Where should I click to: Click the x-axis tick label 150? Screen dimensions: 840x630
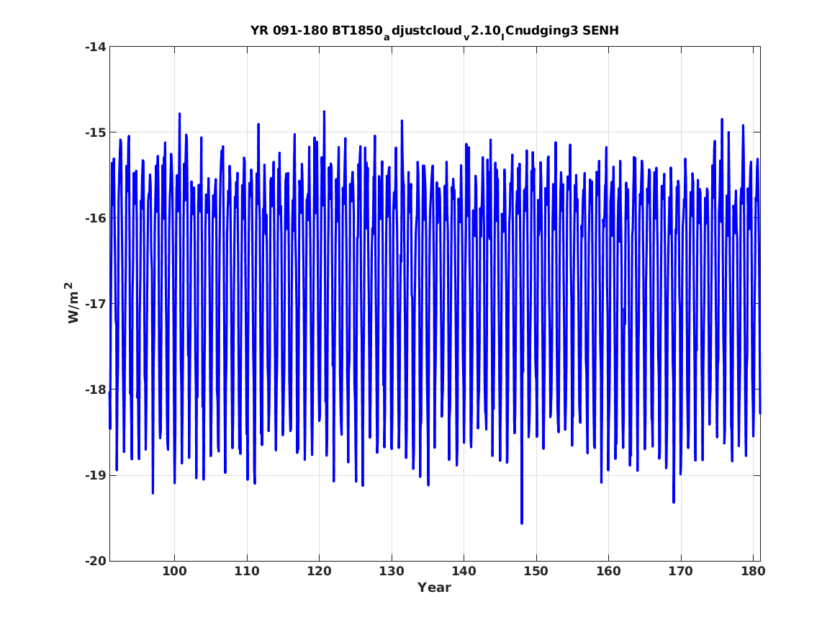click(x=536, y=571)
